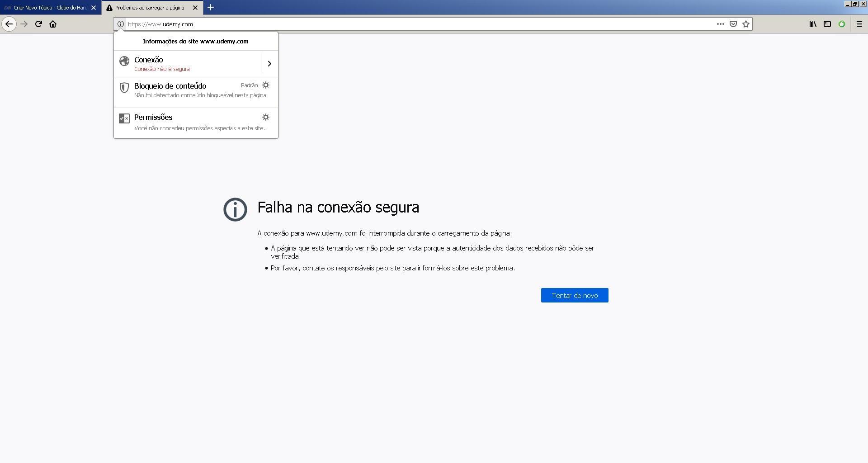The height and width of the screenshot is (463, 868).
Task: Click 'Padrão' label in content blocking
Action: 249,85
